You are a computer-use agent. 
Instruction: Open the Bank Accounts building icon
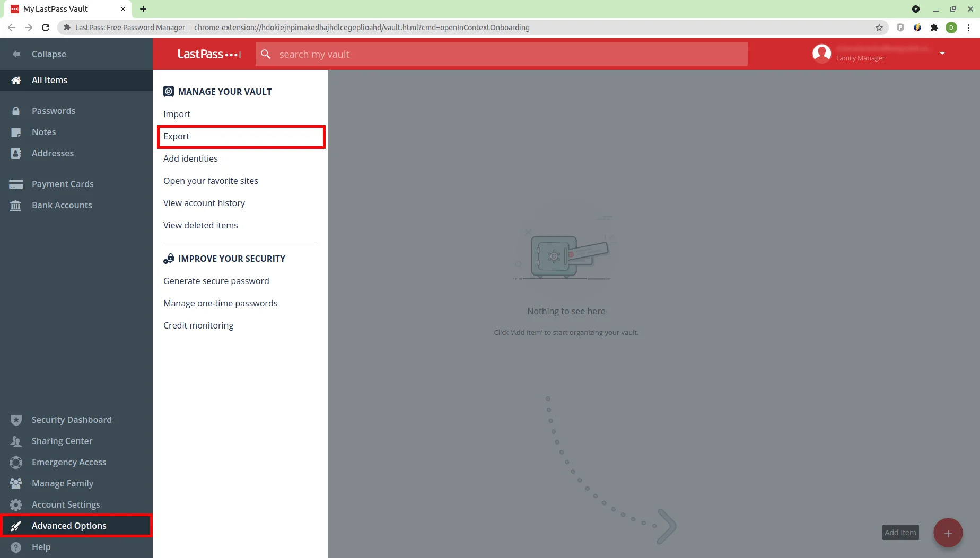coord(16,205)
